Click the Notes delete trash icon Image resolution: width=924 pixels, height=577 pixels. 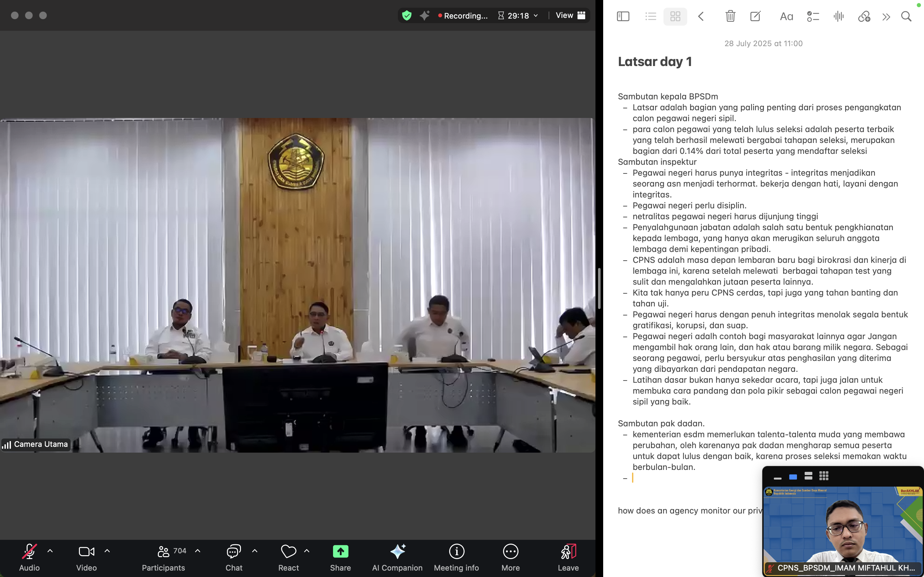point(730,16)
